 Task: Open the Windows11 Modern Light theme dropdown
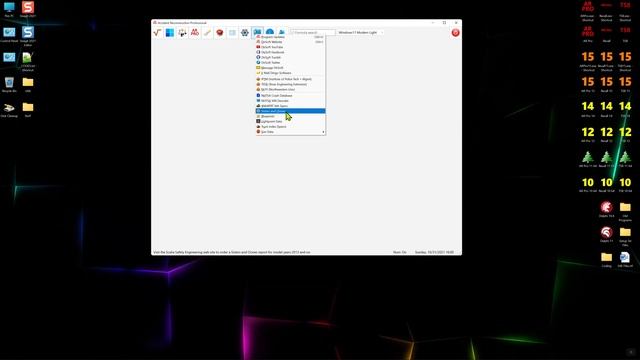pyautogui.click(x=360, y=32)
